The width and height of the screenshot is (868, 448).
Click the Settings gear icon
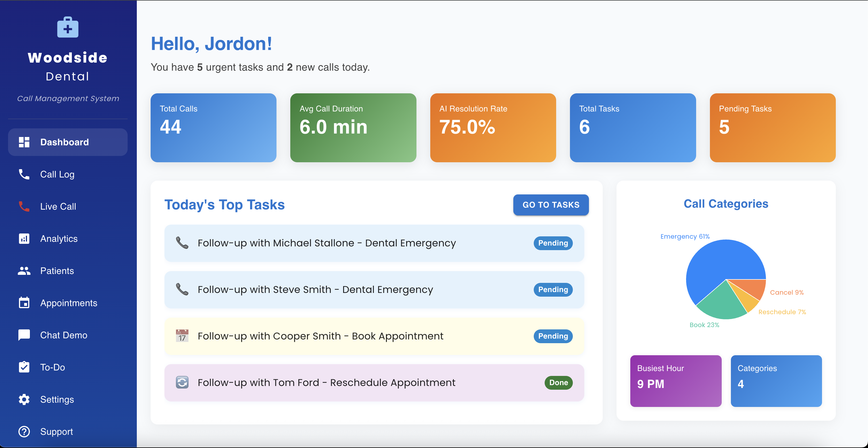(x=24, y=399)
